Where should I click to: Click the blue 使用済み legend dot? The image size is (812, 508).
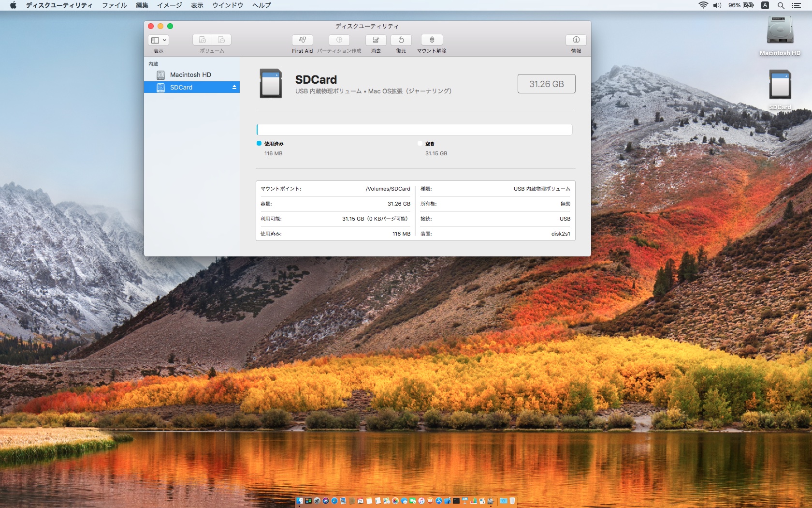pyautogui.click(x=259, y=143)
